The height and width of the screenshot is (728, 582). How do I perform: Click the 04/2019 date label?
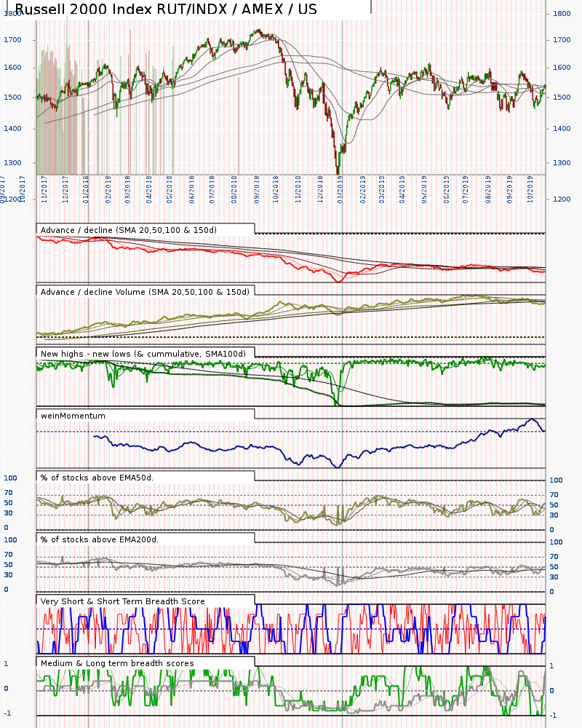point(402,189)
